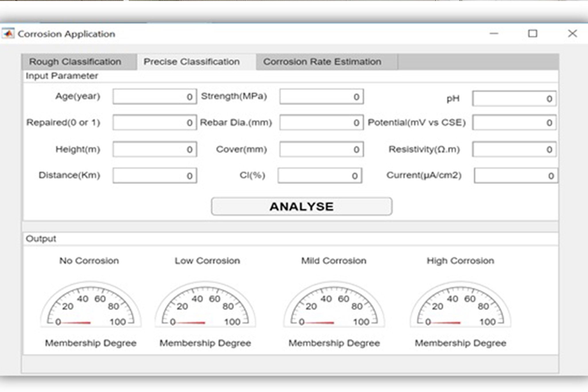Focus the Distance(Km) input field
This screenshot has height=392, width=588.
tap(155, 176)
